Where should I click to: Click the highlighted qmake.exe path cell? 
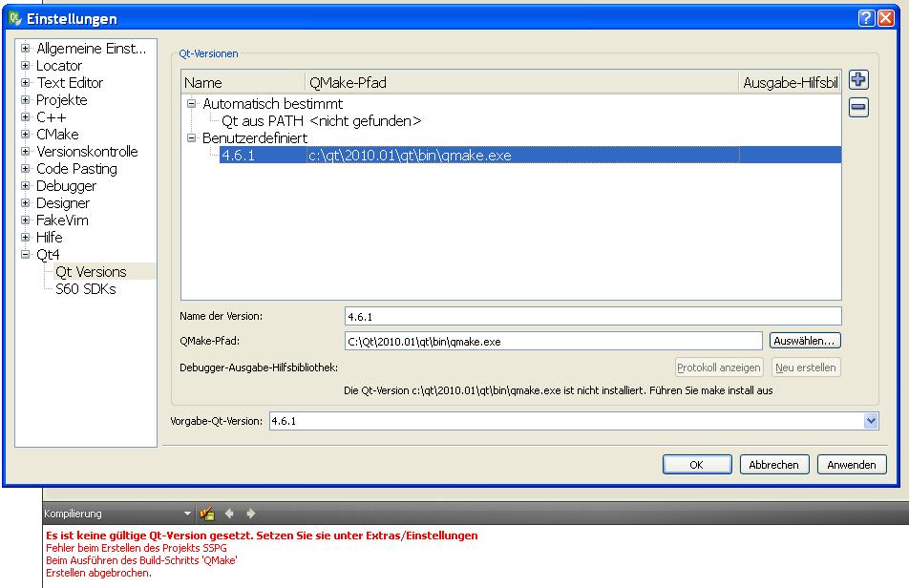[522, 156]
